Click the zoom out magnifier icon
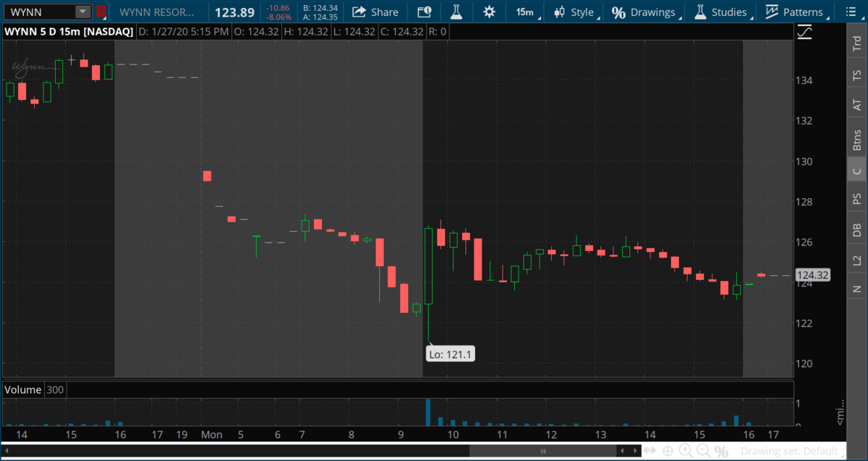The image size is (868, 461). coord(702,451)
